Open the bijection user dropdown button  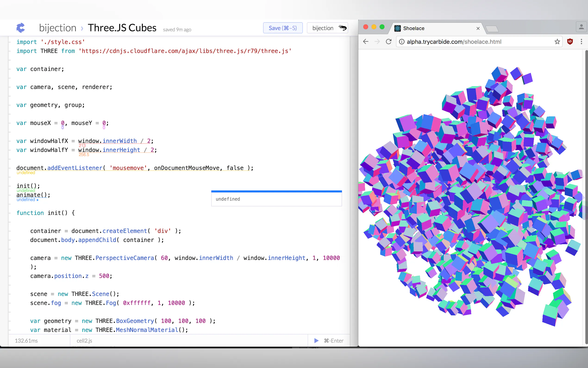pos(327,28)
